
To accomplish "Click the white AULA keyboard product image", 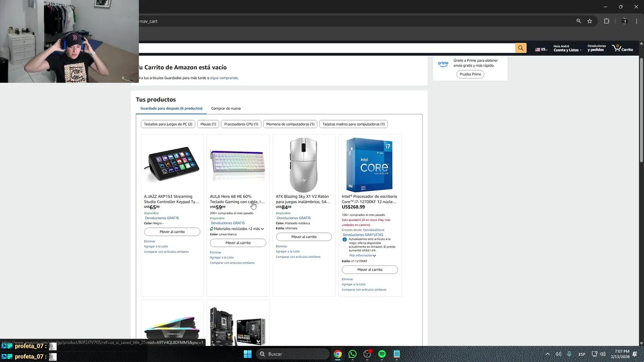I will coord(238,165).
